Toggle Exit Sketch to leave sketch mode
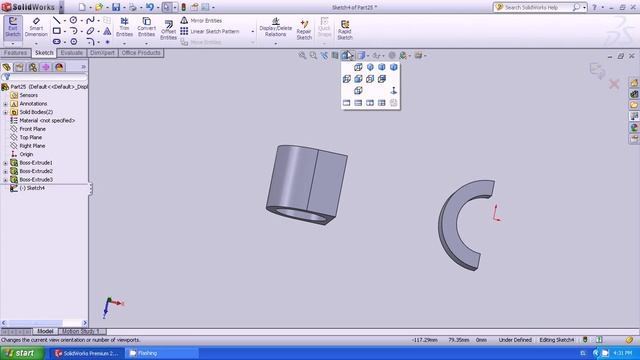Image resolution: width=640 pixels, height=360 pixels. point(13,27)
